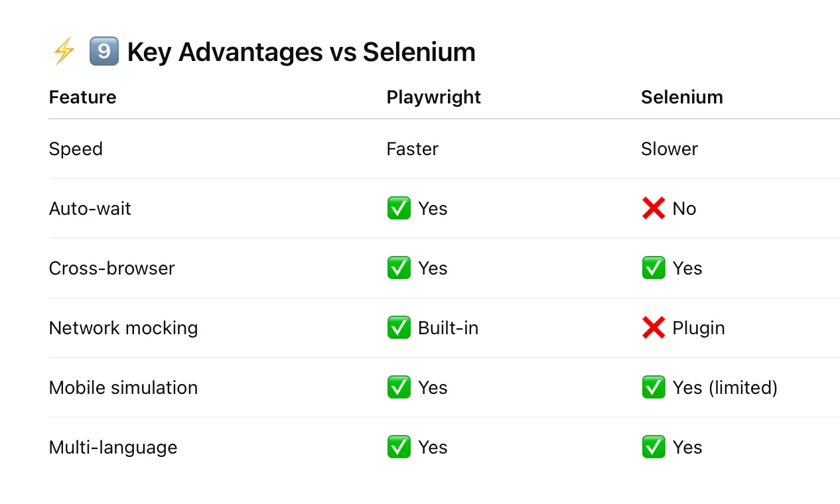840x504 pixels.
Task: Click red cross in Selenium Auto-wait cell
Action: [654, 208]
